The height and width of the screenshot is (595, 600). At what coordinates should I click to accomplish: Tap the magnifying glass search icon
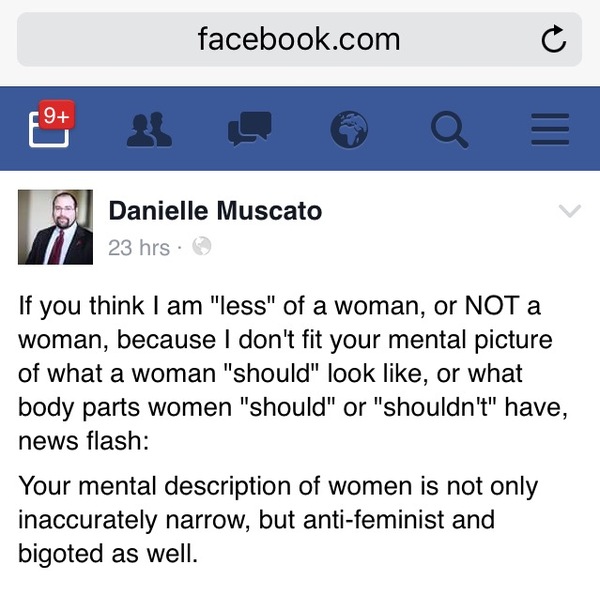449,129
